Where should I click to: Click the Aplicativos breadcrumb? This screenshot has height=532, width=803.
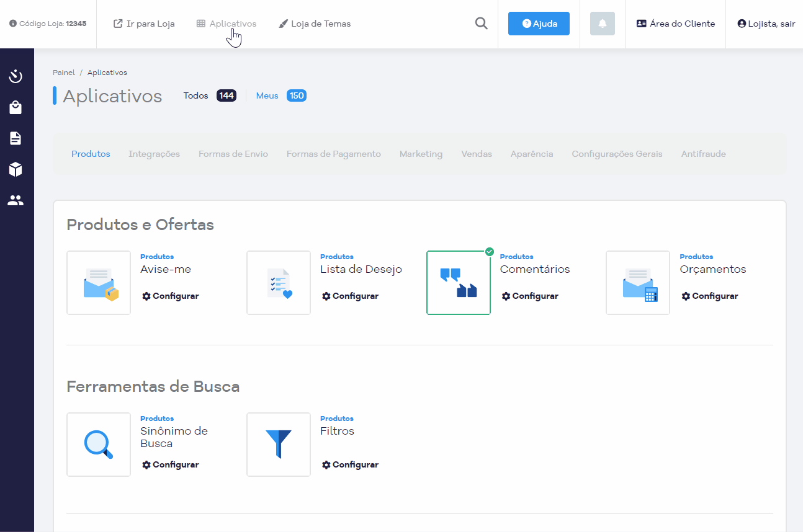[107, 73]
